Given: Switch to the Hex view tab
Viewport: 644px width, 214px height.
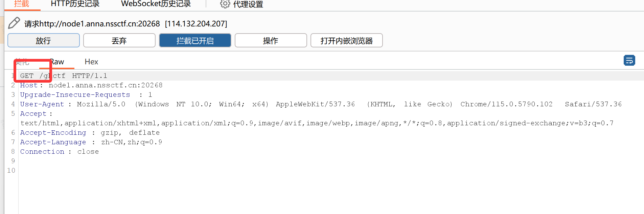Looking at the screenshot, I should tap(91, 62).
